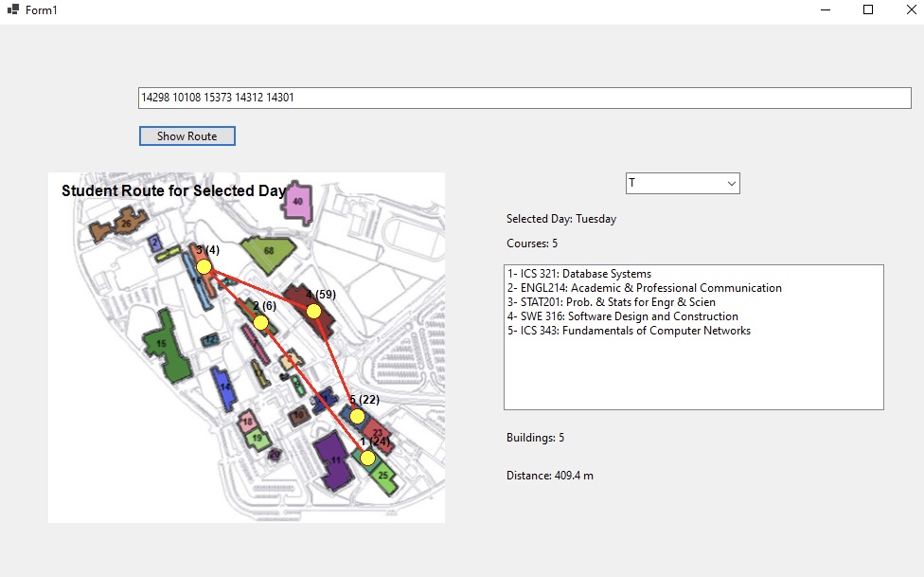Screen dimensions: 924x577
Task: Click red building 23 on the map
Action: coord(379,436)
